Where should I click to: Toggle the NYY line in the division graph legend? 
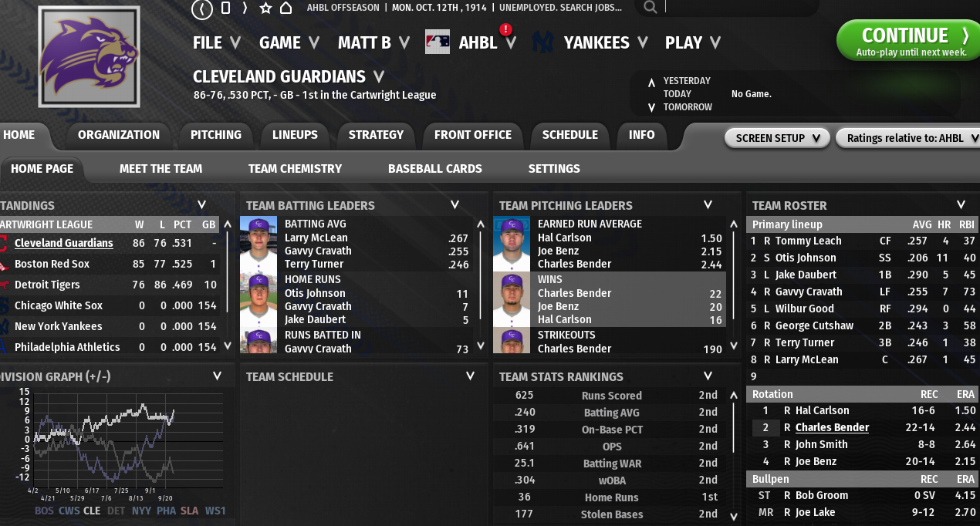141,511
